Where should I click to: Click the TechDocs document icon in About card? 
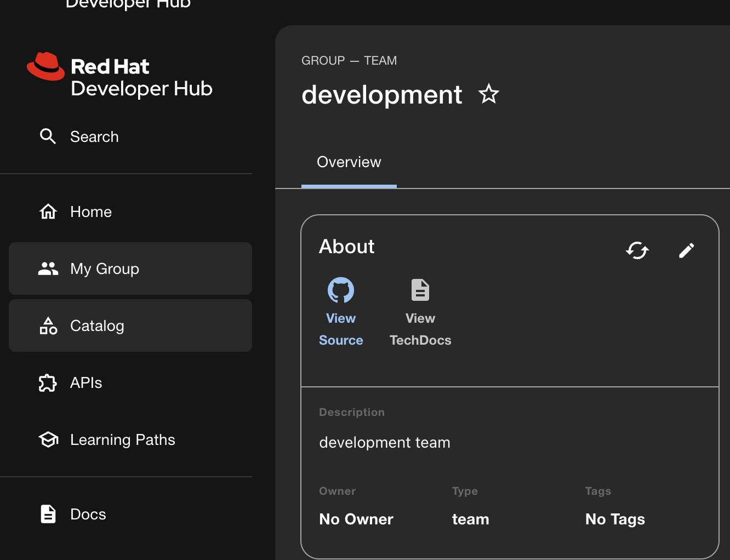[420, 290]
